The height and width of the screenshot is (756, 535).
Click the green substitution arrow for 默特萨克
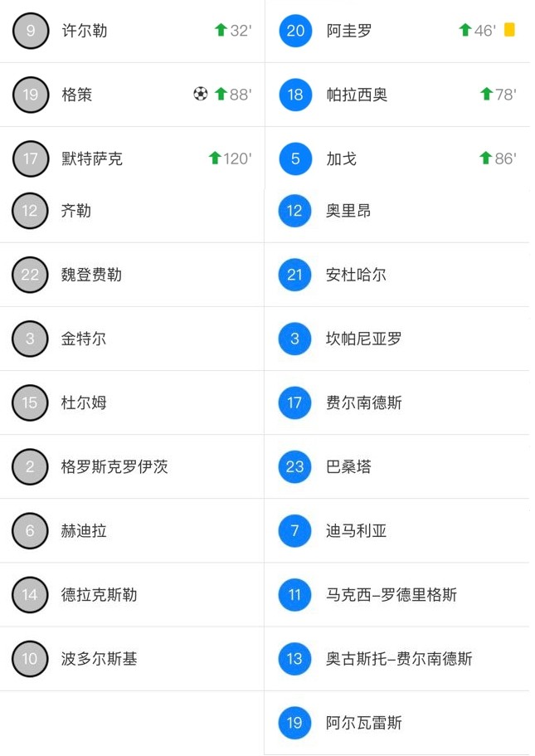(x=215, y=158)
